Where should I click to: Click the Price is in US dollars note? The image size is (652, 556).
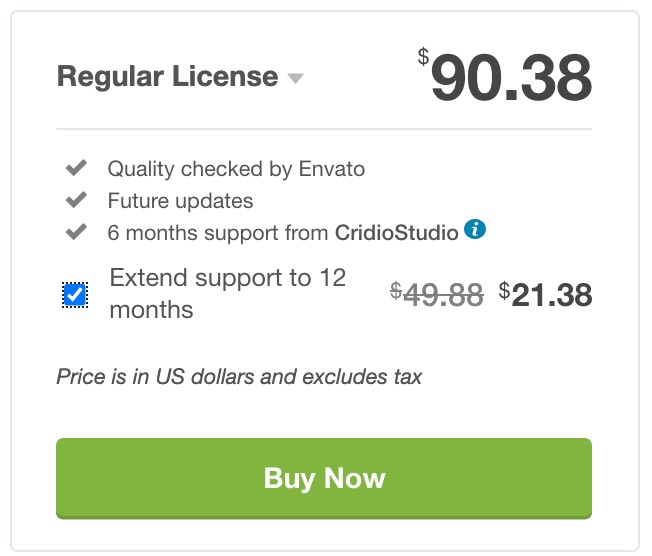(x=239, y=377)
